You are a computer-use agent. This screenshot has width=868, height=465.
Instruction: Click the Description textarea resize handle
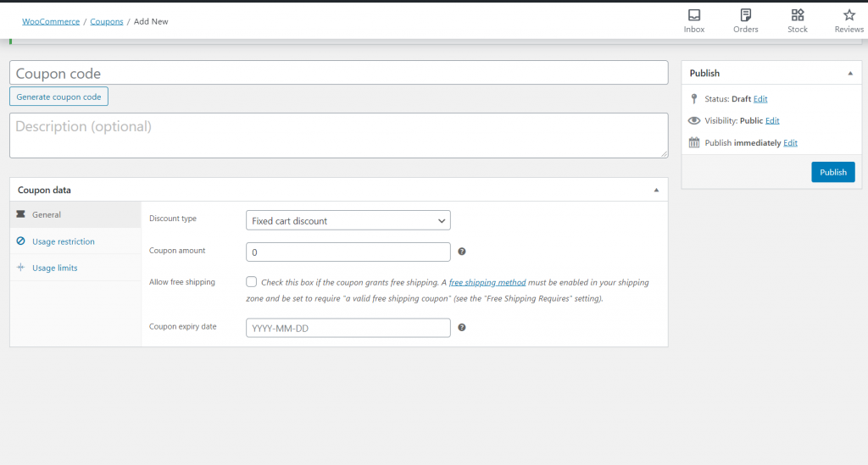click(664, 153)
